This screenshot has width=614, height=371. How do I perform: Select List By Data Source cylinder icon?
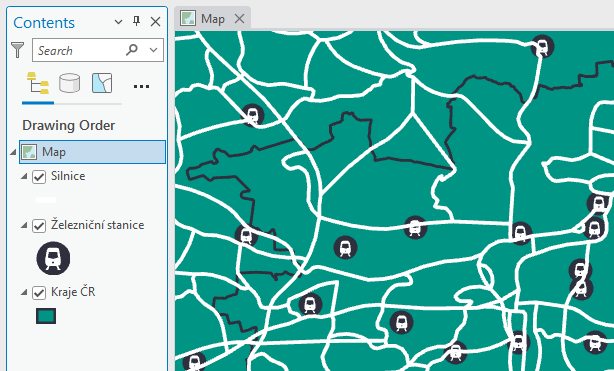[x=70, y=83]
